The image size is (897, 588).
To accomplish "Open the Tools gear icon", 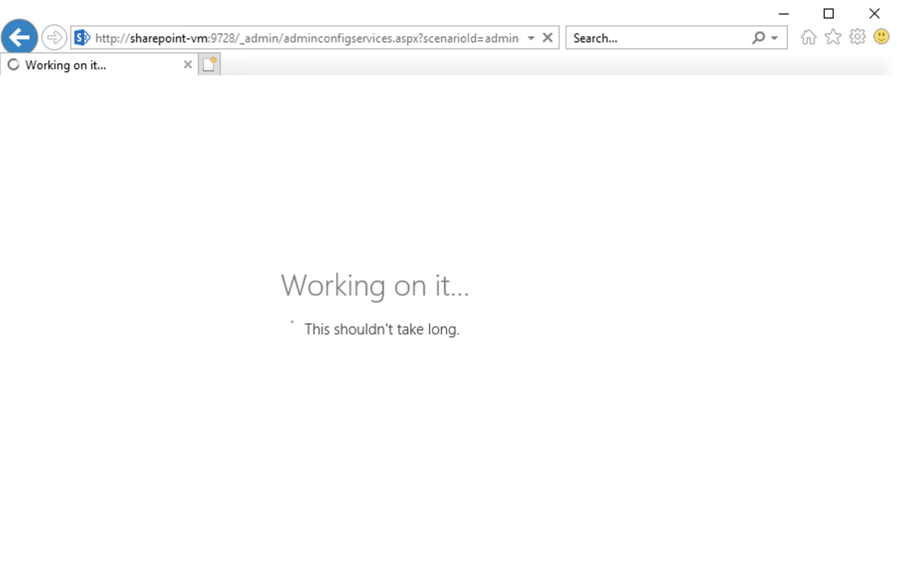I will [857, 37].
